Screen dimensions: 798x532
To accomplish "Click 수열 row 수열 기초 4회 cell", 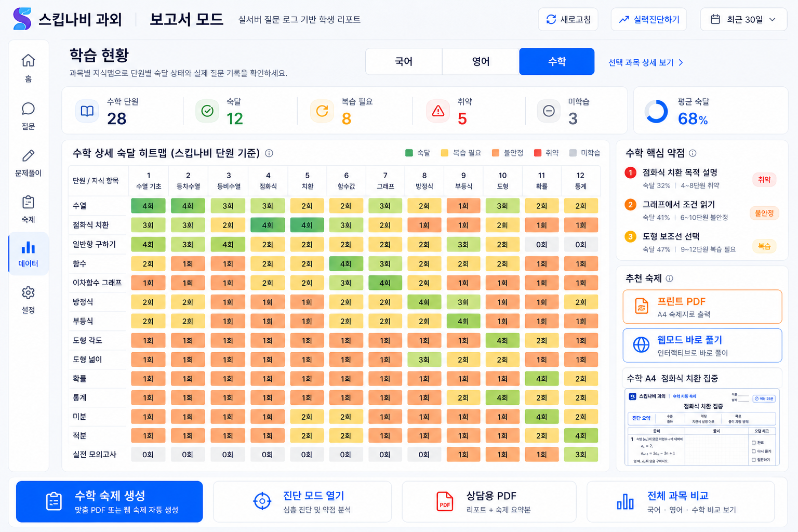I will coord(148,206).
